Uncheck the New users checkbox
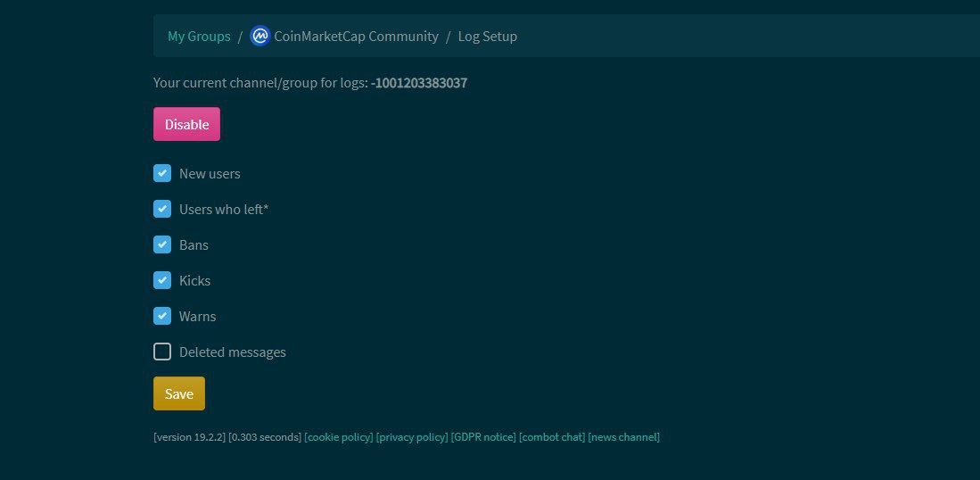Image resolution: width=980 pixels, height=480 pixels. pyautogui.click(x=162, y=173)
